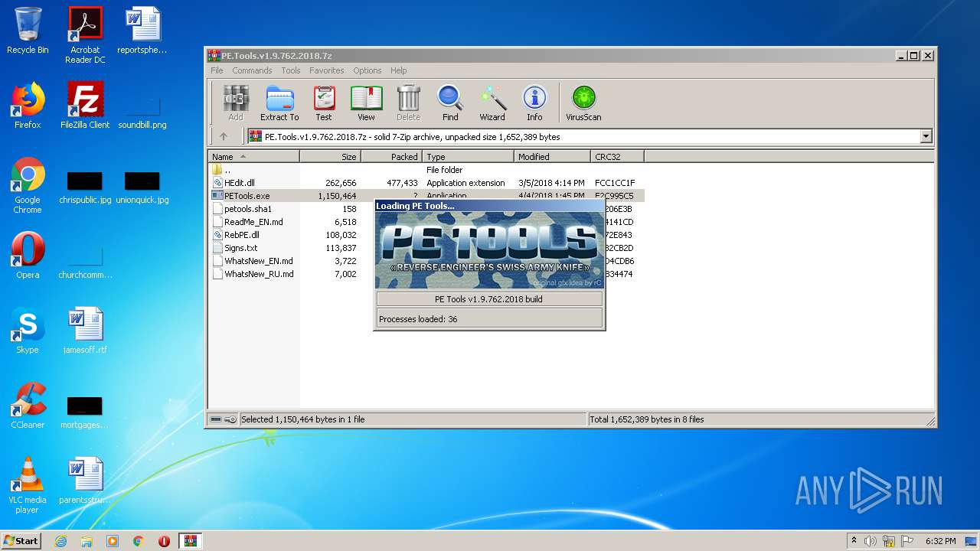Select unionquick.jpg desktop file

tap(142, 188)
